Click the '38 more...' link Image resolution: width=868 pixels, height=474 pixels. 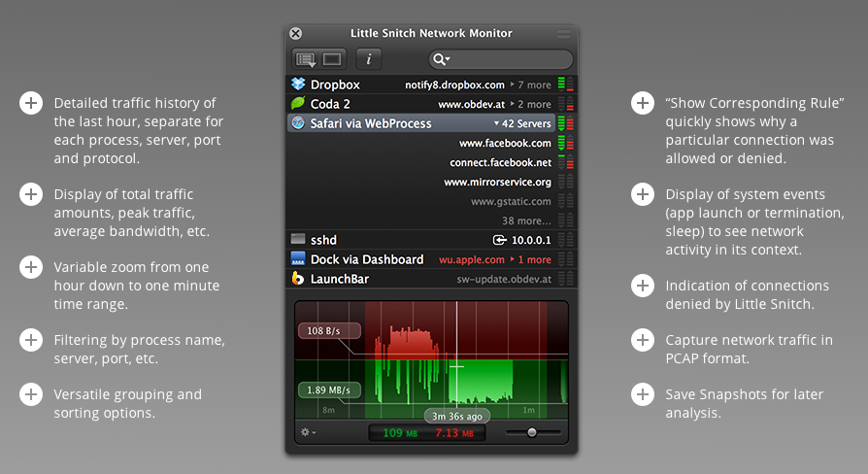(x=525, y=220)
